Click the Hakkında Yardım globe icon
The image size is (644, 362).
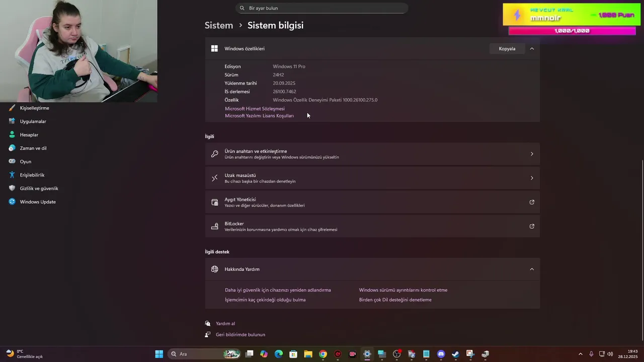[x=215, y=269]
